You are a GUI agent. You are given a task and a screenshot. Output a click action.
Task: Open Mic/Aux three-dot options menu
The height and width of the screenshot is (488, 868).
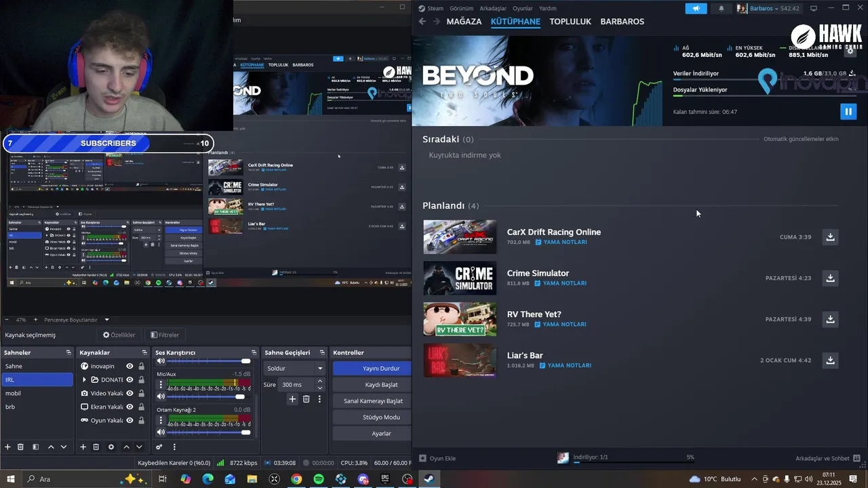point(161,384)
